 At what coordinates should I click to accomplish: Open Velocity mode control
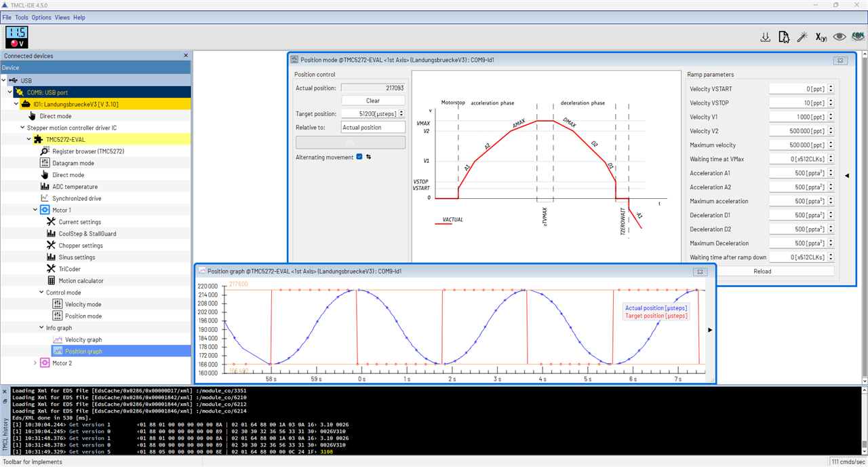click(x=83, y=304)
